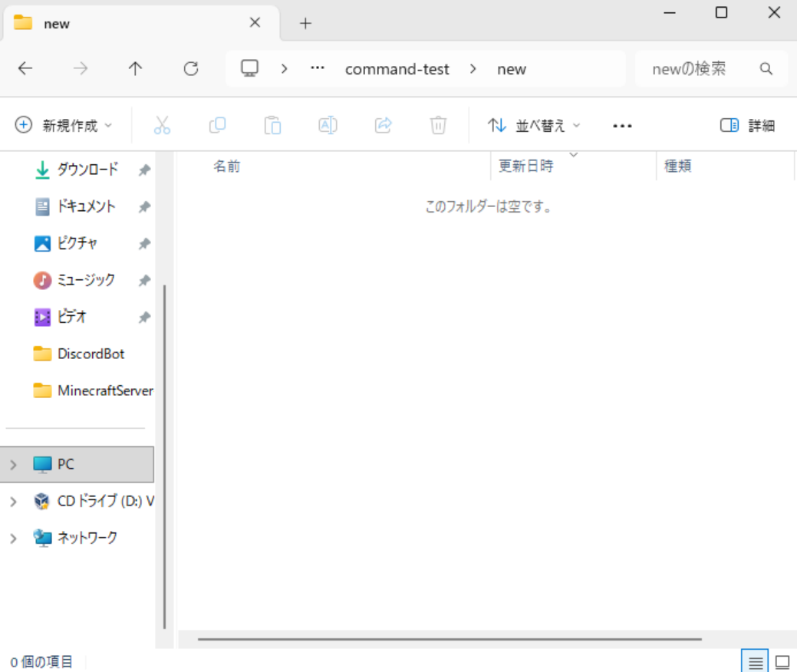
Task: Click the Copy icon in toolbar
Action: [x=217, y=126]
